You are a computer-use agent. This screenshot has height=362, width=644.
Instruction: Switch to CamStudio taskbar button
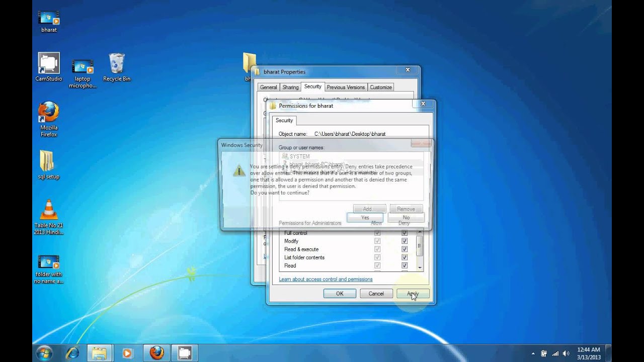pyautogui.click(x=185, y=353)
